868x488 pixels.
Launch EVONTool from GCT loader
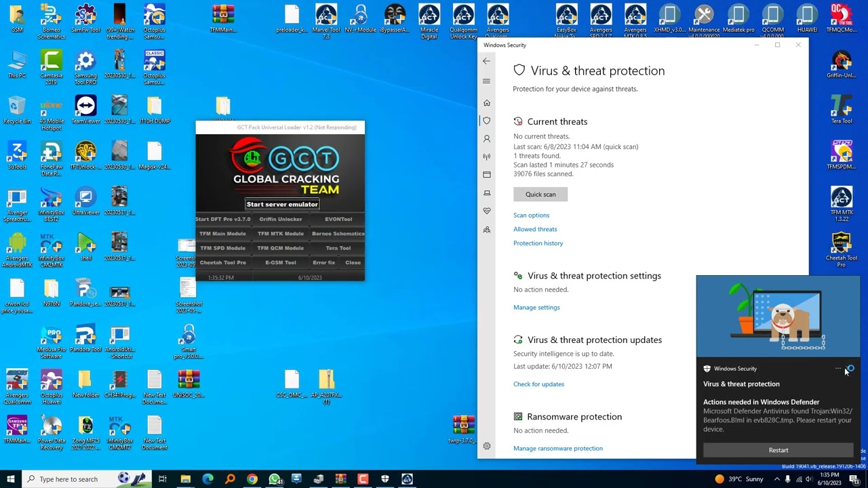[x=338, y=219]
